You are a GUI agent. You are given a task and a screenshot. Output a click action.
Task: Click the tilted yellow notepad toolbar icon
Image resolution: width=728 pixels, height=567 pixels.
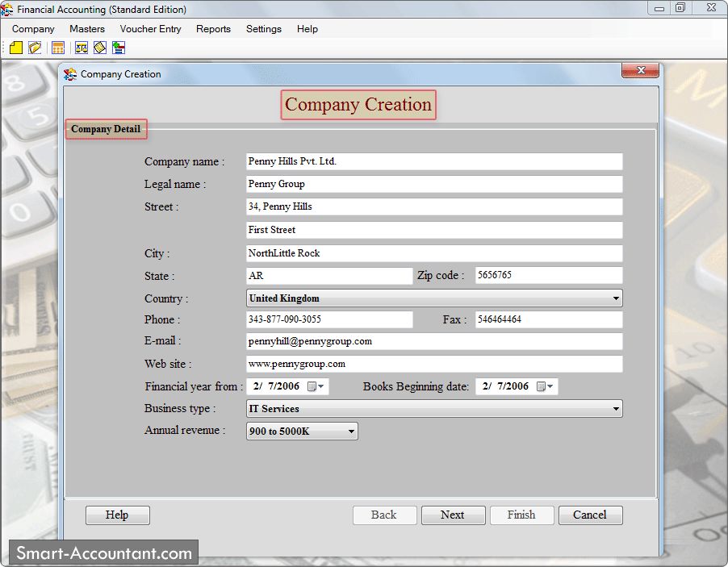(x=100, y=48)
